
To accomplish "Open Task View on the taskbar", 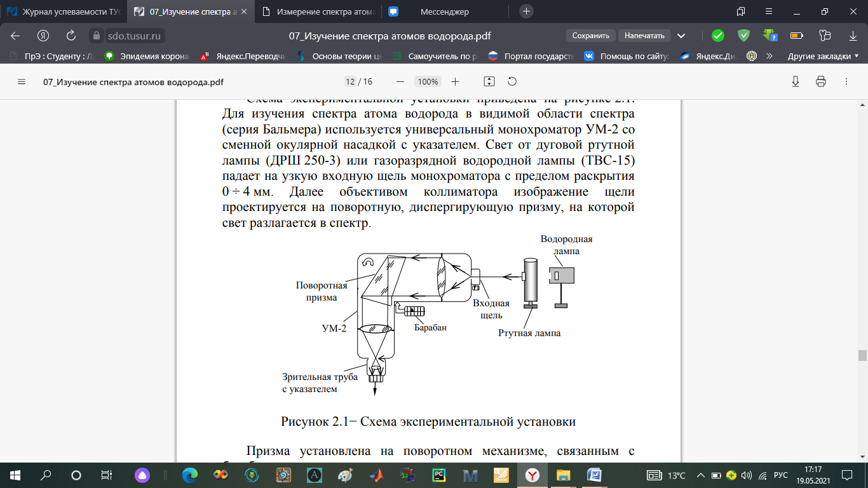I will [x=107, y=475].
